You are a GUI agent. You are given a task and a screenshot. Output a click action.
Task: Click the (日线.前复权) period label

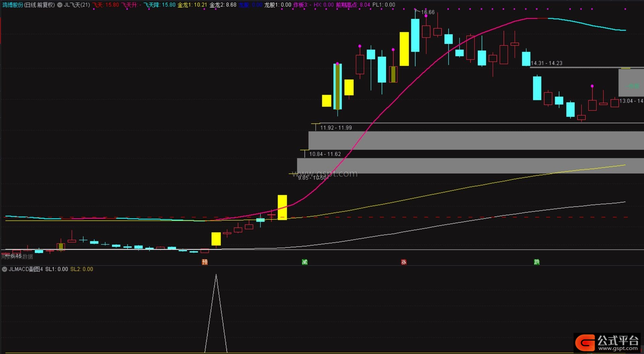click(x=40, y=5)
